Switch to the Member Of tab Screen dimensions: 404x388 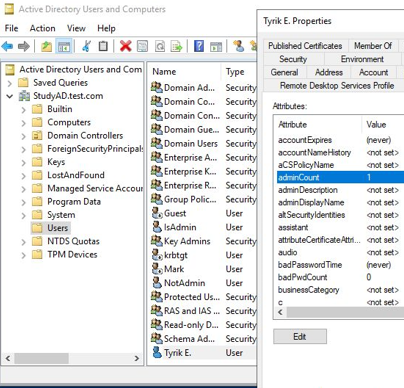point(373,46)
